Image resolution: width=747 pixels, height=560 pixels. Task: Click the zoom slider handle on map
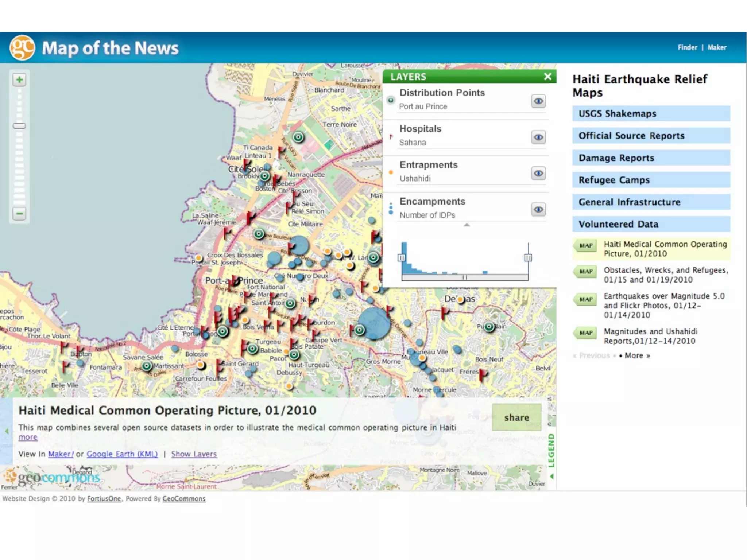pyautogui.click(x=19, y=126)
